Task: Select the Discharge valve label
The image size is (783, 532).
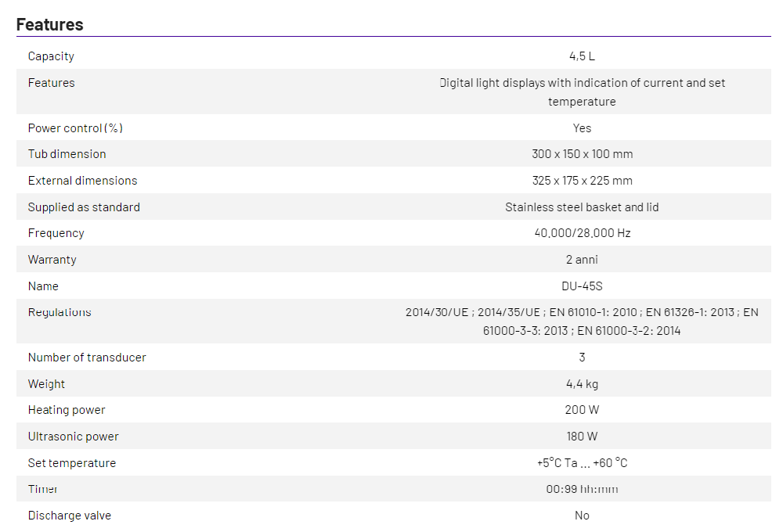Action: [x=69, y=516]
